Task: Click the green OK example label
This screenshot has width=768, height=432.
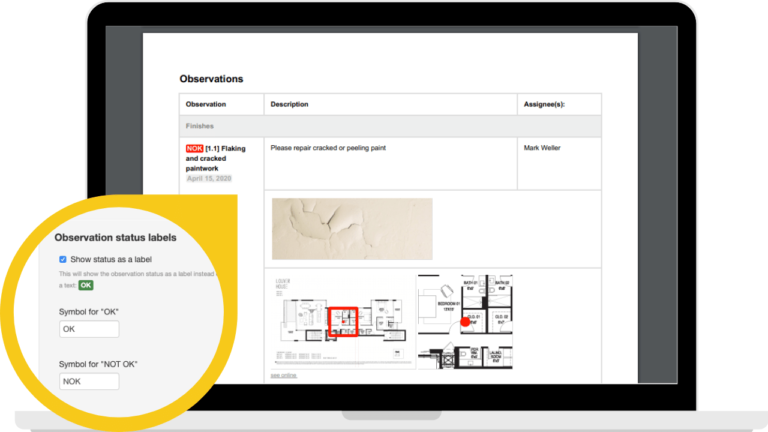Action: (x=86, y=286)
